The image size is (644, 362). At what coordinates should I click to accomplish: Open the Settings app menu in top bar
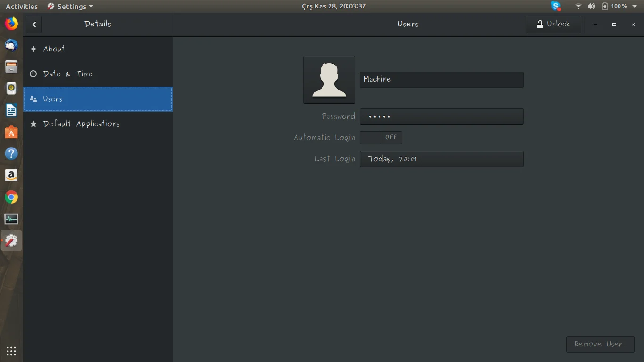pos(70,6)
